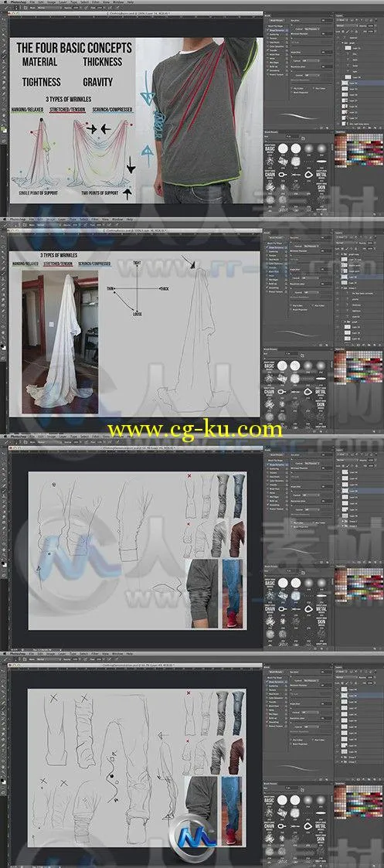Viewport: 384px width, 868px height.
Task: Click hanging white sheet photo on canvas
Action: (x=59, y=342)
